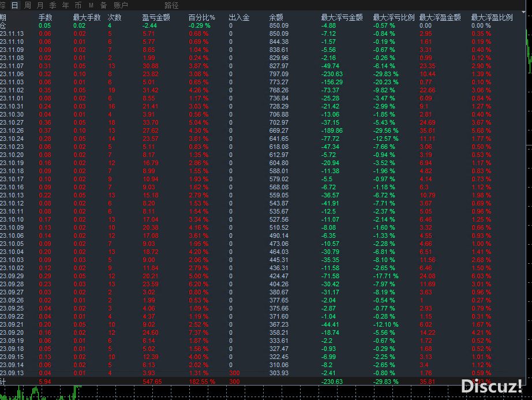Sort by the 手数 column header
The height and width of the screenshot is (400, 532).
tap(45, 18)
